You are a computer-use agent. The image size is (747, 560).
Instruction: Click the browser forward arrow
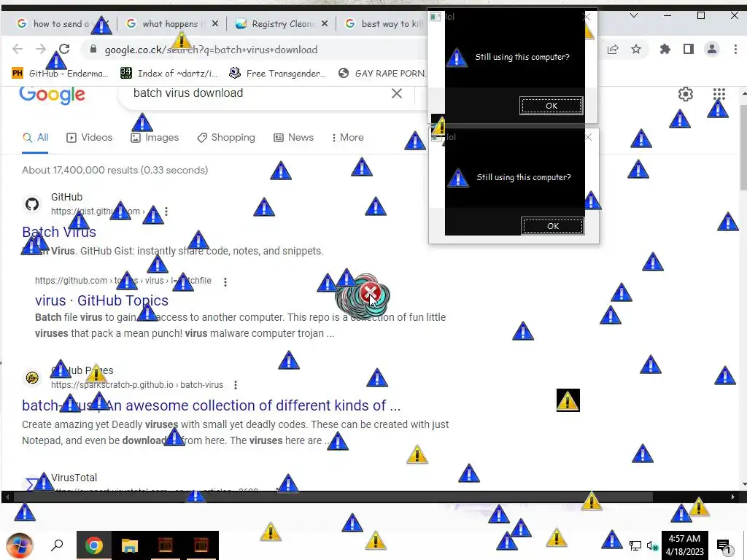41,49
